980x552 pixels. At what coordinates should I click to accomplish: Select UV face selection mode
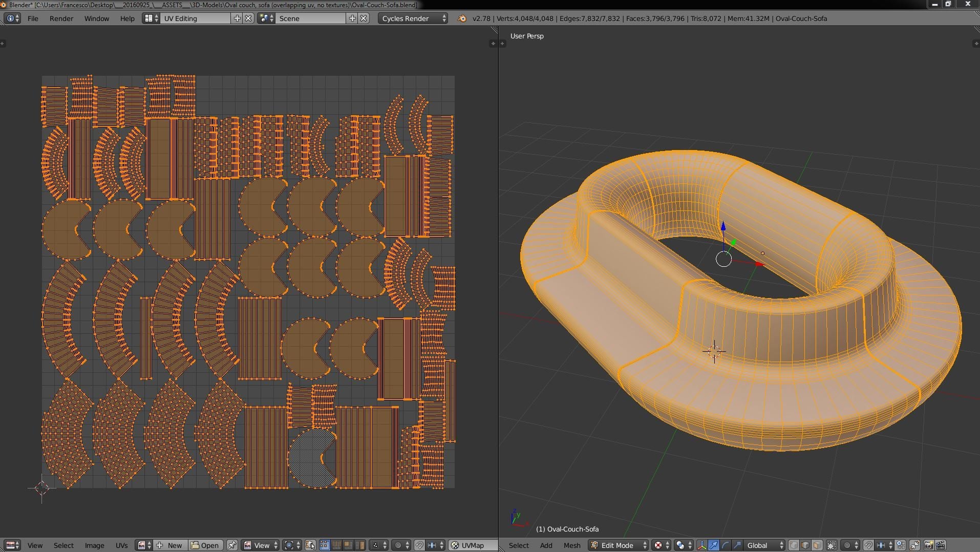click(x=348, y=545)
